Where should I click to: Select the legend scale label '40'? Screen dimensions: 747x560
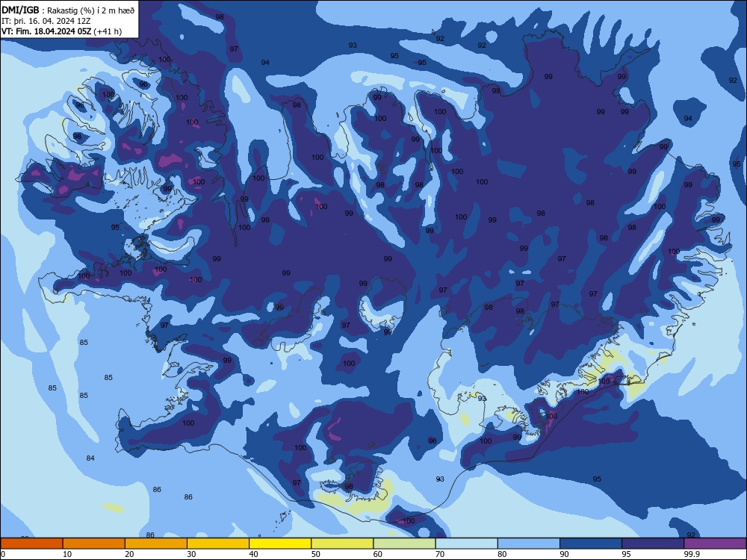point(254,554)
